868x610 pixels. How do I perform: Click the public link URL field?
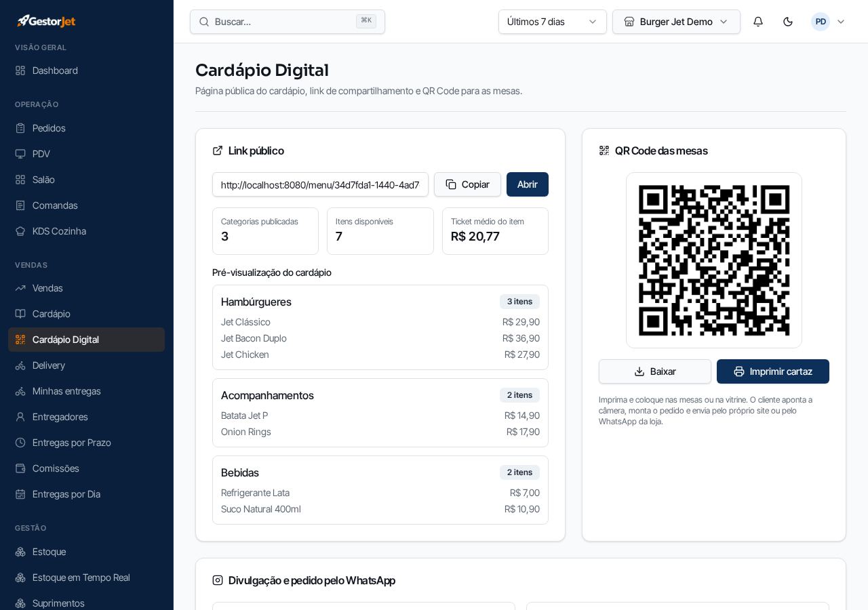coord(320,184)
